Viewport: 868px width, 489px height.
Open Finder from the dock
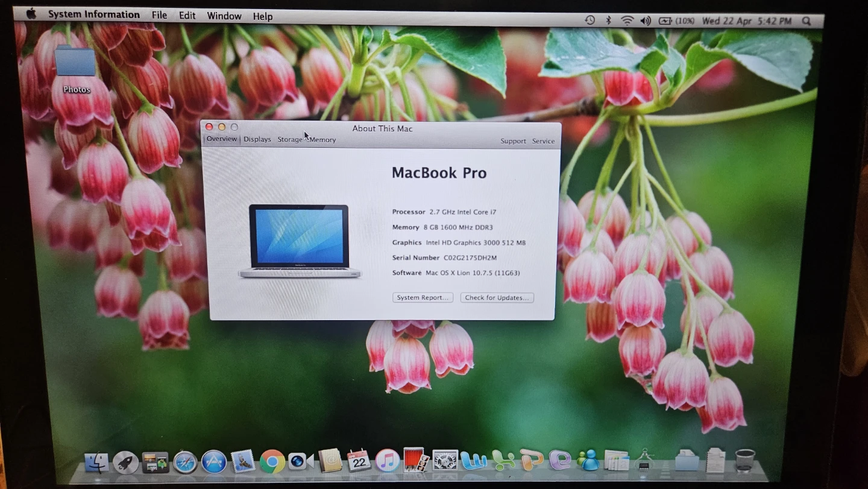96,462
